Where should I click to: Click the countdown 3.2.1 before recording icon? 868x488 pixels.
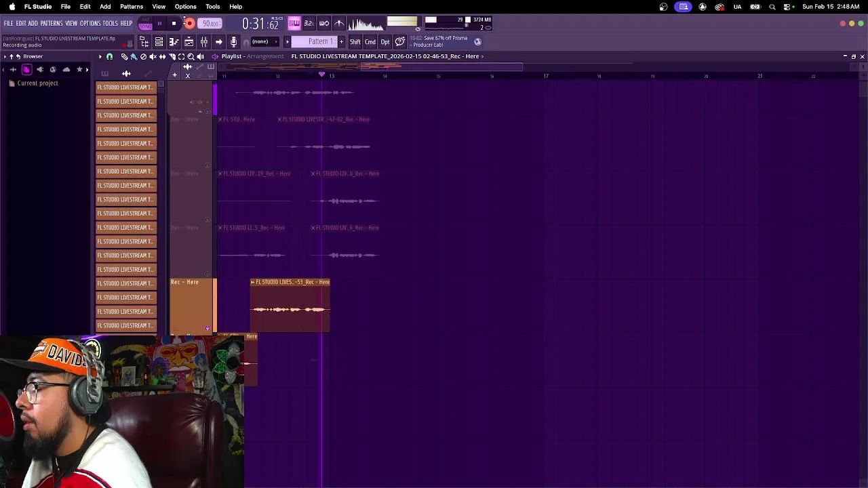[x=309, y=24]
